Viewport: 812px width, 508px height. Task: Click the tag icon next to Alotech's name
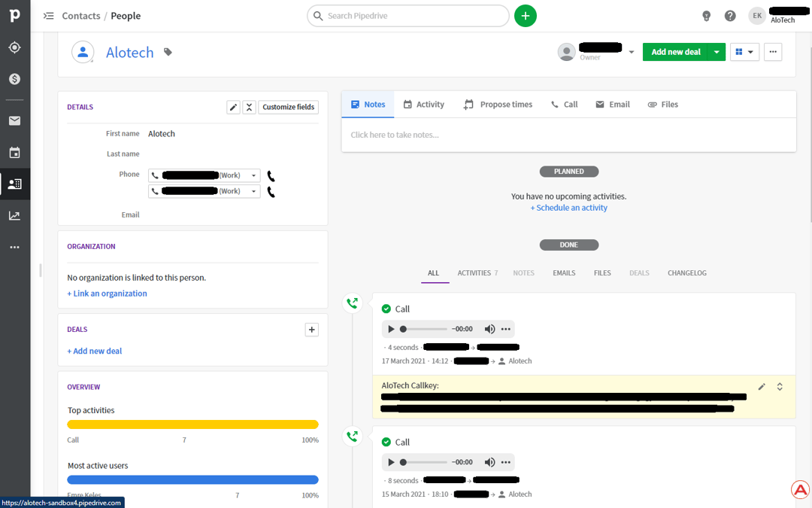pos(167,53)
